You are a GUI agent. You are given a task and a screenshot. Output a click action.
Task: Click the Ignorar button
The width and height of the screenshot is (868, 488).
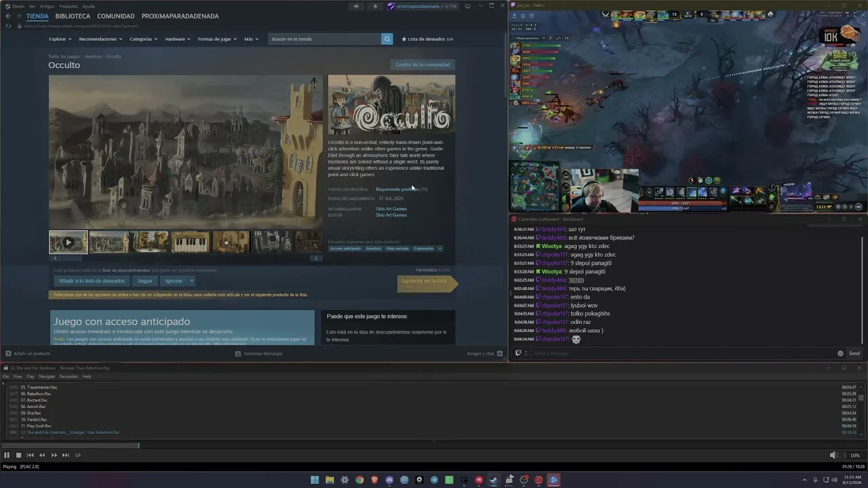[x=174, y=281]
